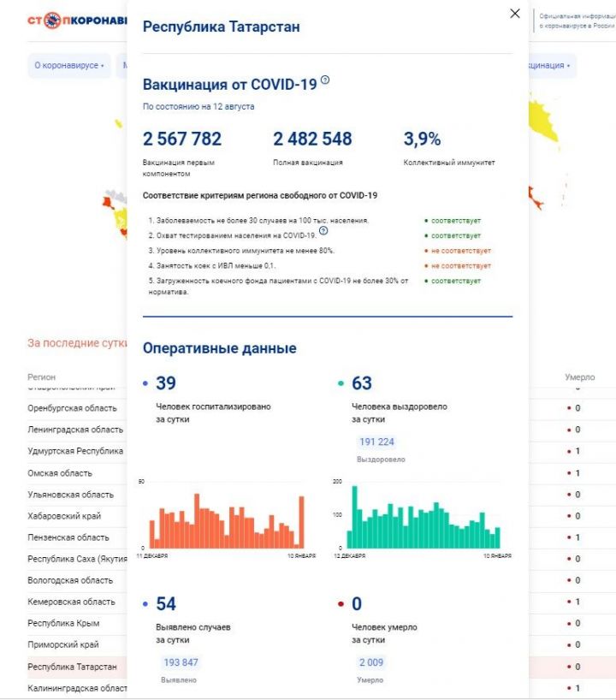The image size is (616, 700).
Task: Click the Умерло column header
Action: 580,377
